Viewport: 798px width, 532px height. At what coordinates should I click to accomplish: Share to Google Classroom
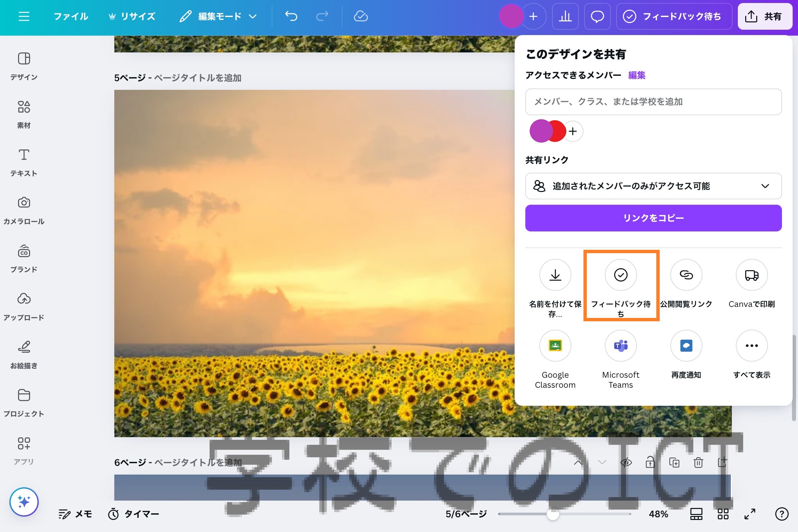(555, 360)
